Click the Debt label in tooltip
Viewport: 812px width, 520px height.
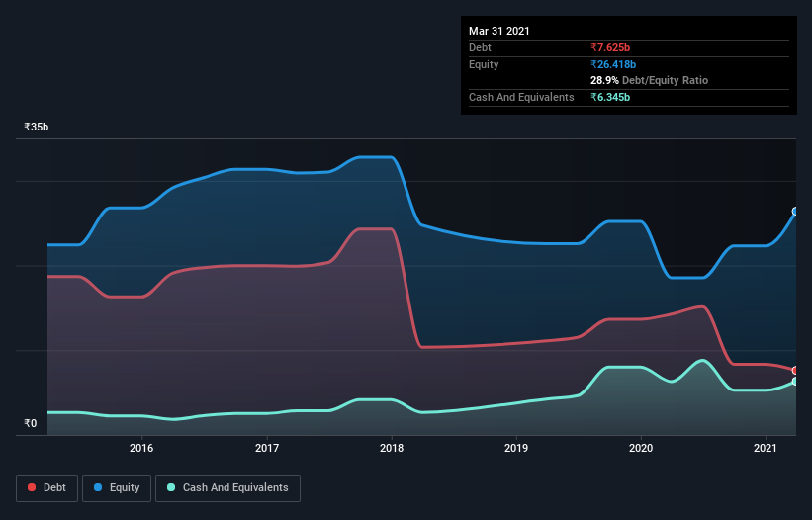point(480,47)
